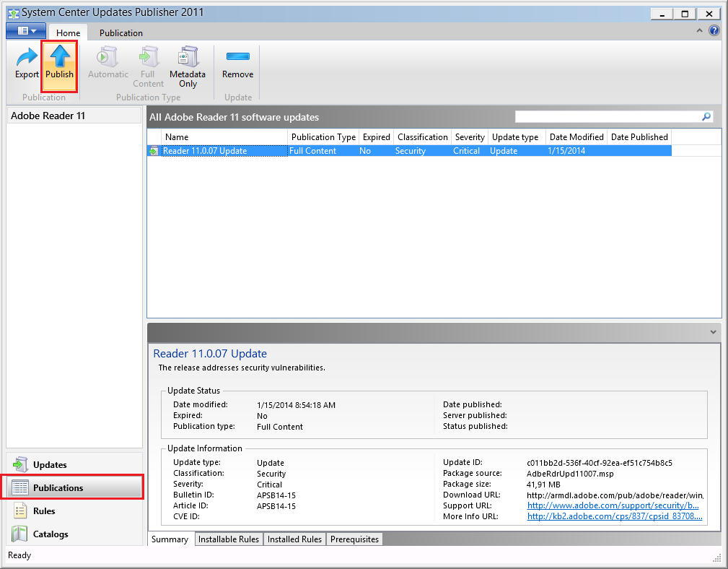The height and width of the screenshot is (569, 728).
Task: Sort by the Name column header
Action: tap(224, 137)
